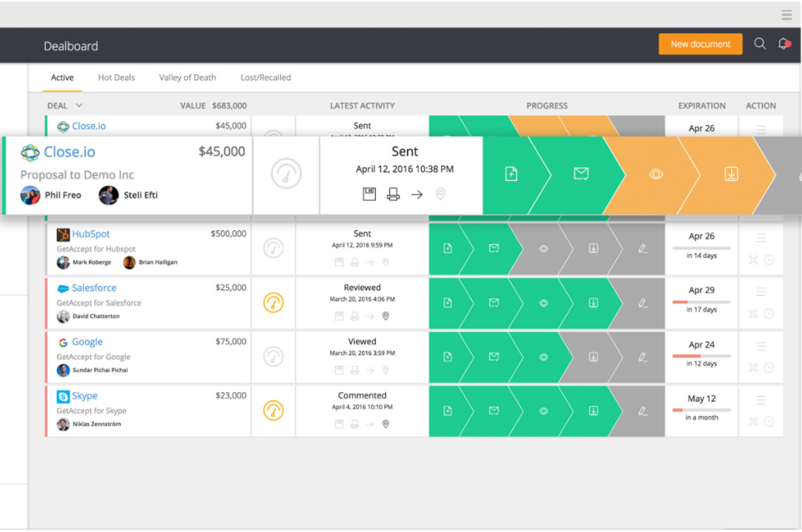The image size is (802, 532).
Task: Click the signature pen stage in the HubSpot row
Action: tap(643, 248)
